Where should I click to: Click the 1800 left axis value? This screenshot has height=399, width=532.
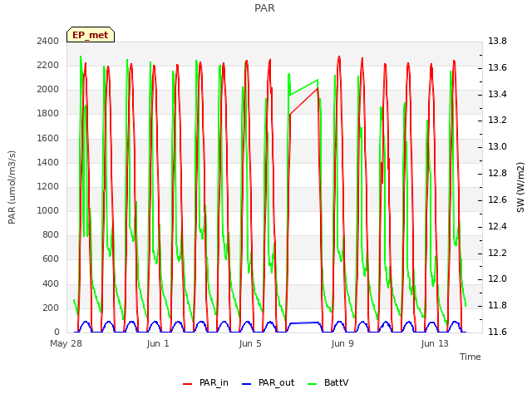(48, 113)
